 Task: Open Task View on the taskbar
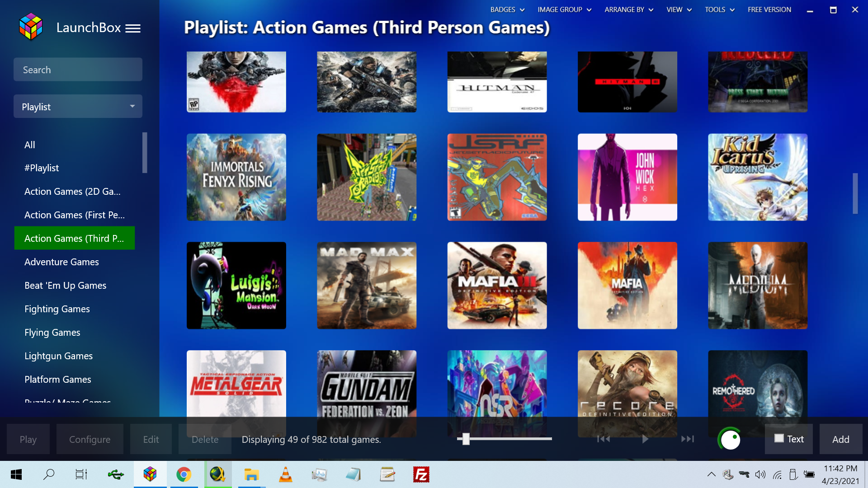(81, 474)
